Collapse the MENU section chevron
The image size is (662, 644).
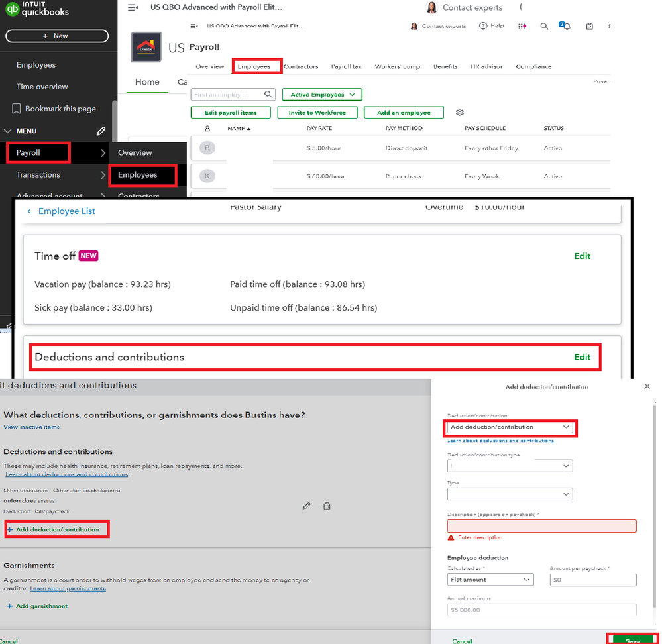pos(7,131)
